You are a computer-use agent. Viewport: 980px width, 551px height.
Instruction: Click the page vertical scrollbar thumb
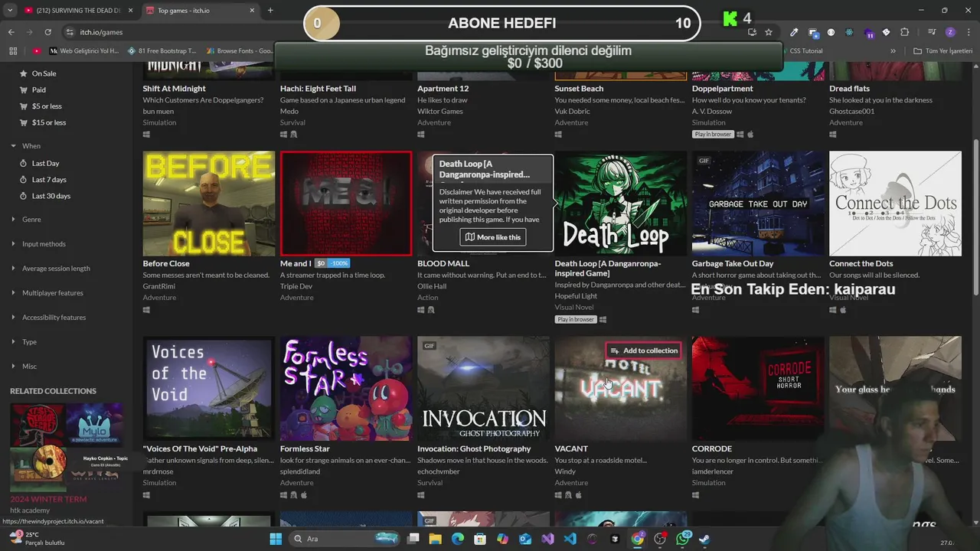(975, 218)
